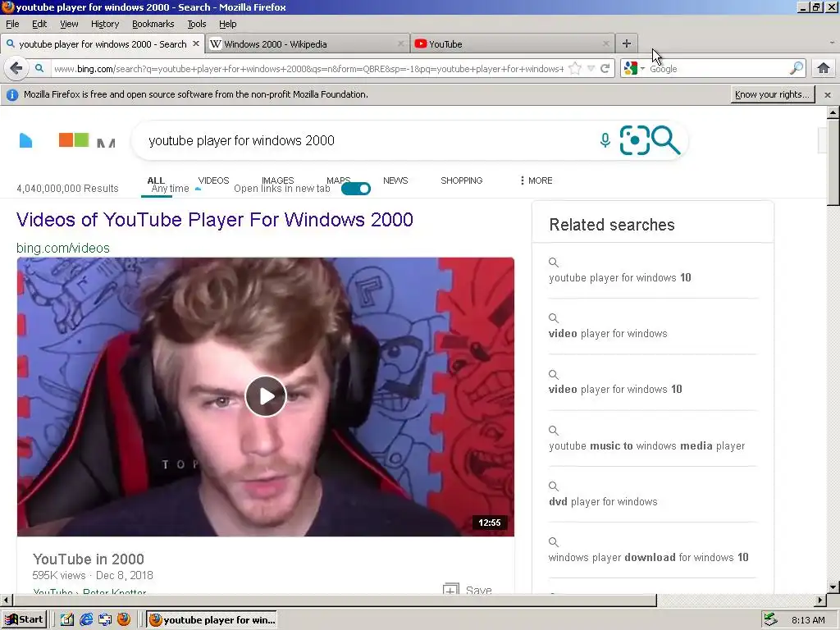Viewport: 840px width, 630px height.
Task: Open the search engine selector dropdown
Action: click(x=642, y=69)
